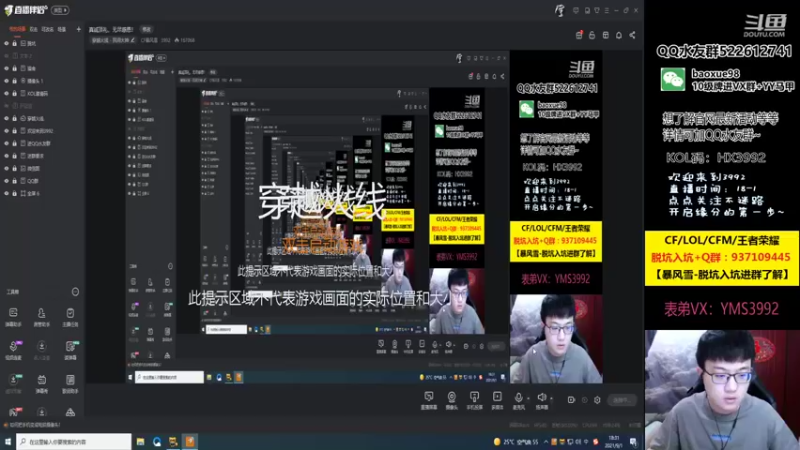Open the app main menu icon in the title bar
Viewport: 800px width, 450px height.
click(607, 10)
